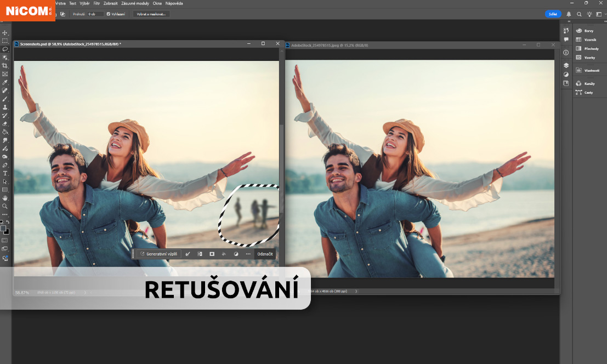Image resolution: width=607 pixels, height=364 pixels.
Task: Click the swap foreground/background colors arrow
Action: [x=8, y=222]
